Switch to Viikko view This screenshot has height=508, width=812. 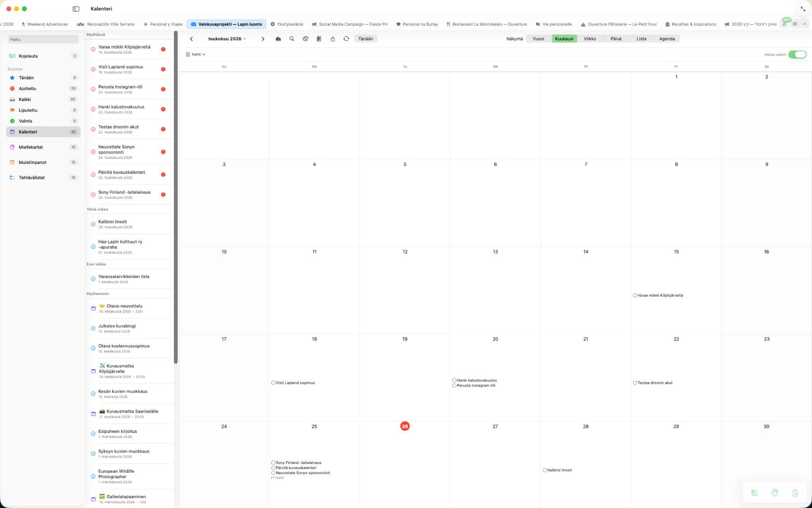[x=590, y=39]
